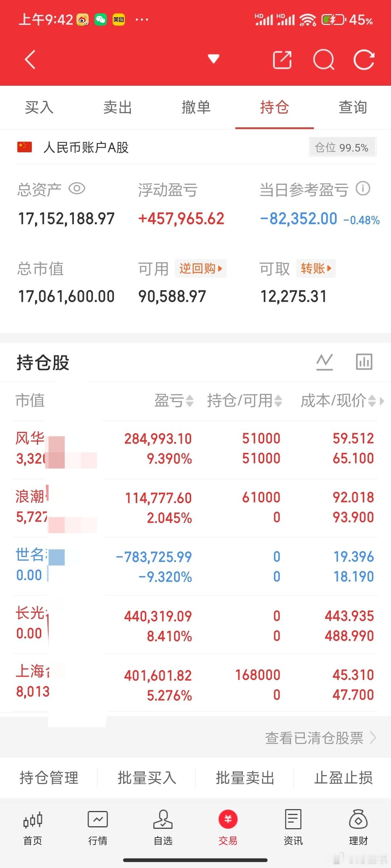Tap cost price 59.512 in 风华 row
Viewport: 391px width, 868px height.
[x=353, y=438]
